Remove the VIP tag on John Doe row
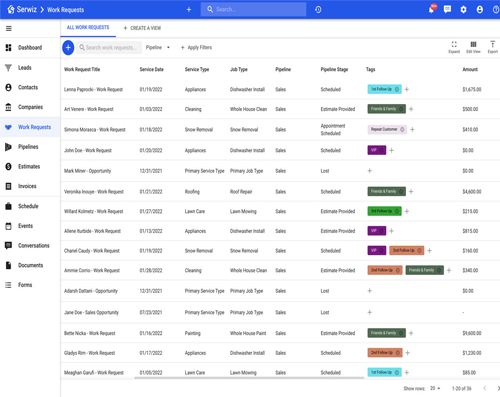Screen dimensions: 500x397 coord(382,150)
